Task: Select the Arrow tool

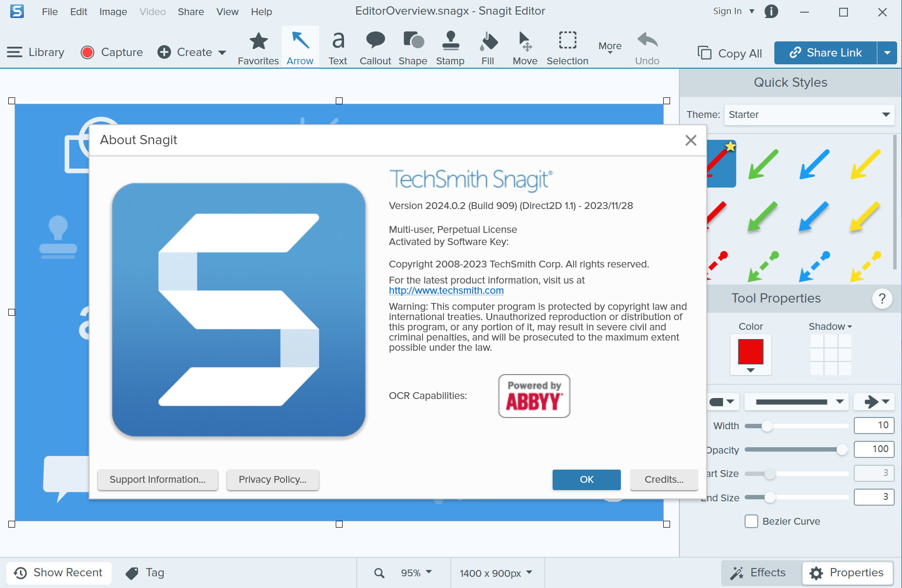Action: tap(300, 48)
